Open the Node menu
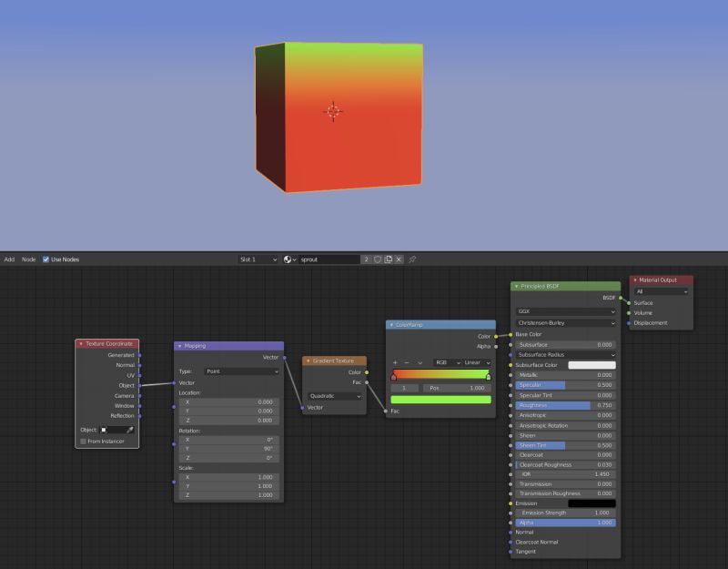This screenshot has height=569, width=728. click(x=27, y=259)
